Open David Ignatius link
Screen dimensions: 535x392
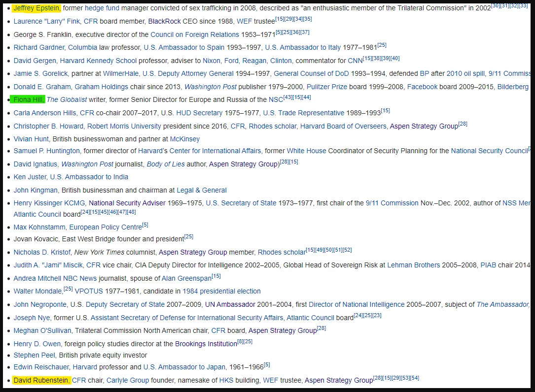point(36,164)
